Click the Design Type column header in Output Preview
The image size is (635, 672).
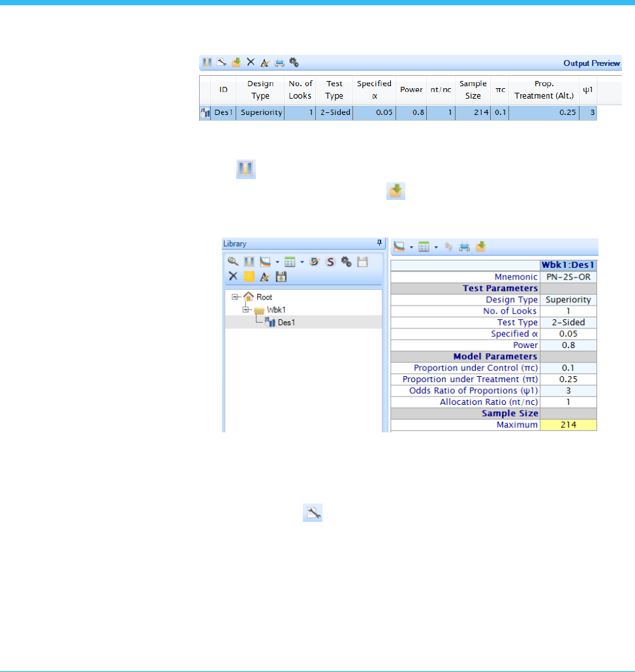pos(260,89)
